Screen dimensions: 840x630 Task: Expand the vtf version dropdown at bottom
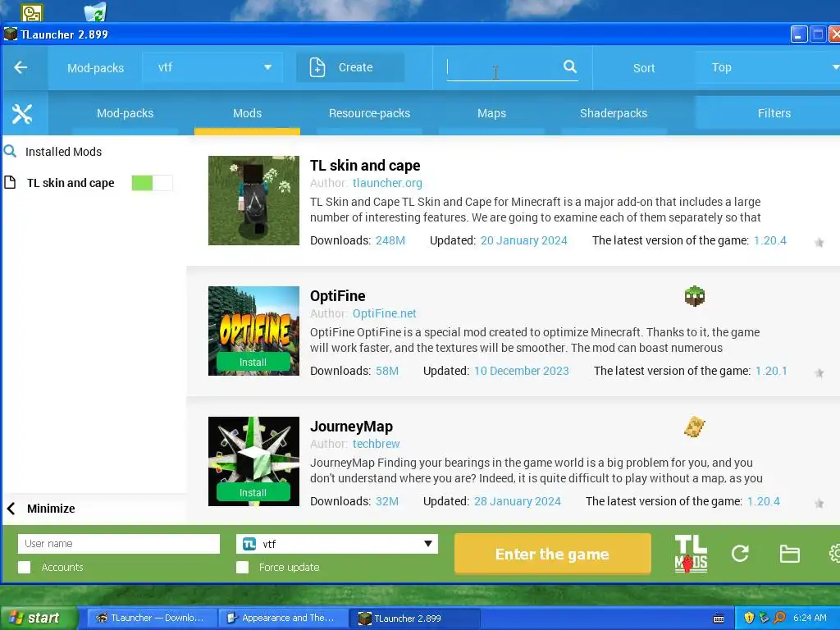point(337,544)
